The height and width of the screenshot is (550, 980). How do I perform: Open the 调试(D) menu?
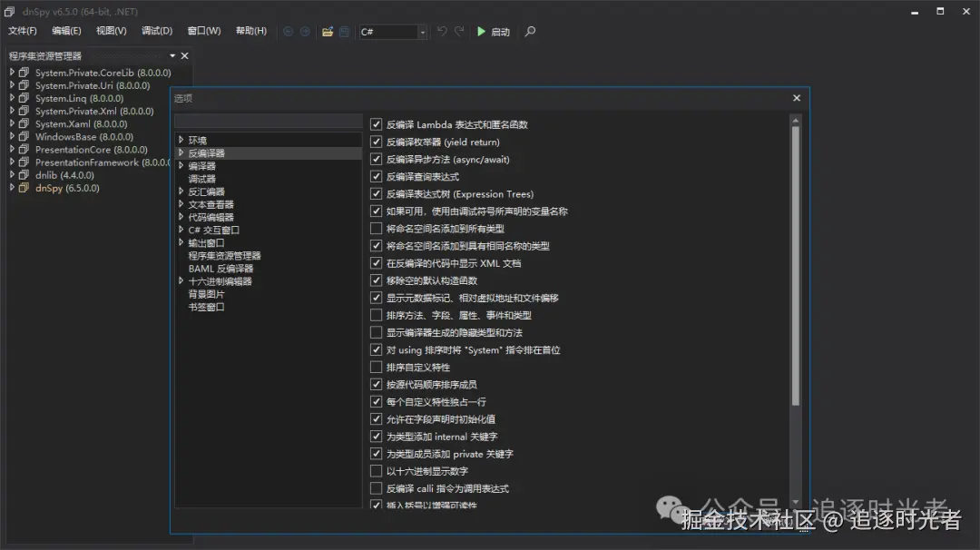point(156,30)
